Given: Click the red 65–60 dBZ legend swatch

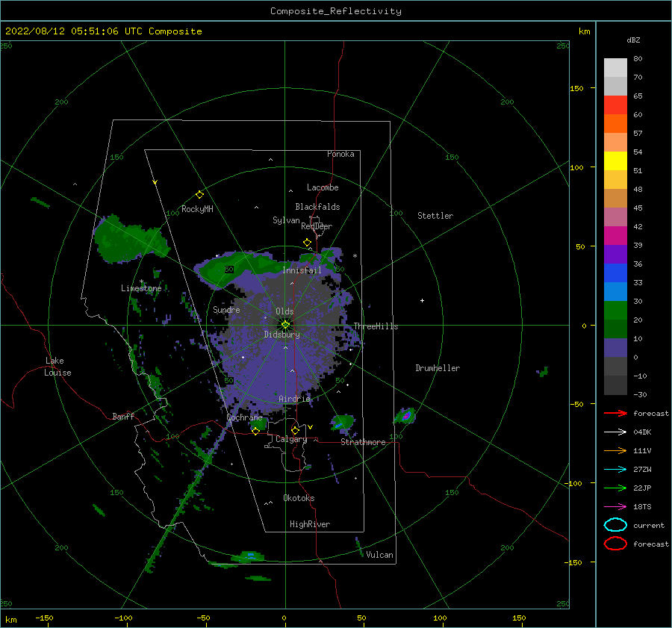Looking at the screenshot, I should (615, 105).
